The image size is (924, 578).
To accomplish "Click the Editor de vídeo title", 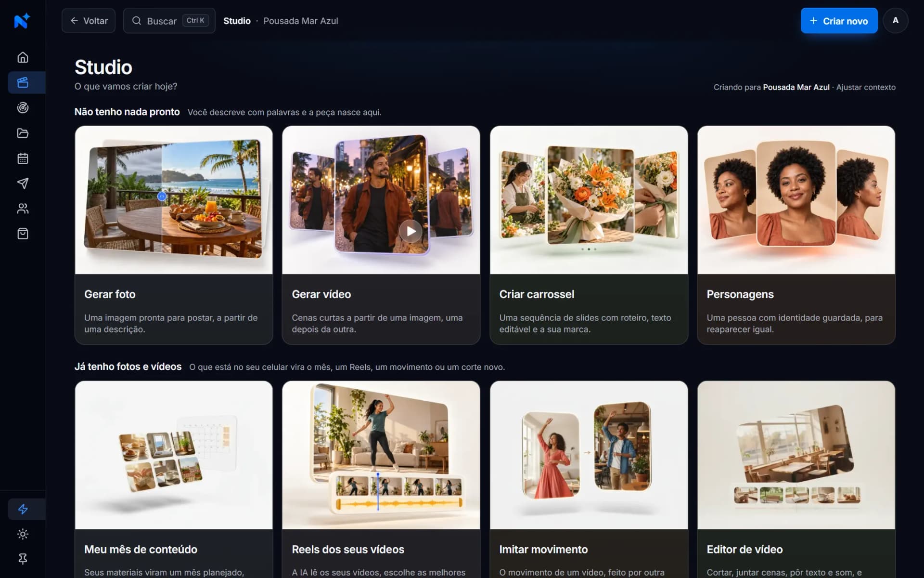I will [744, 550].
